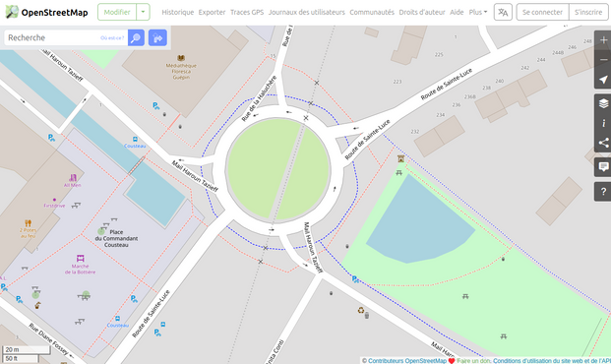
Task: Open the Exporter menu item
Action: pos(212,12)
